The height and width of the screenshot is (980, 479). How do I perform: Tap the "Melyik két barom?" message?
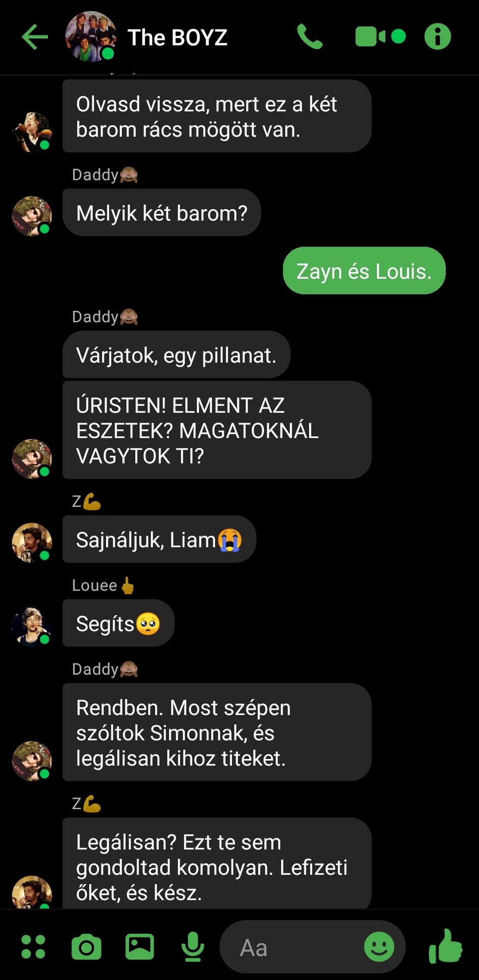click(x=162, y=212)
